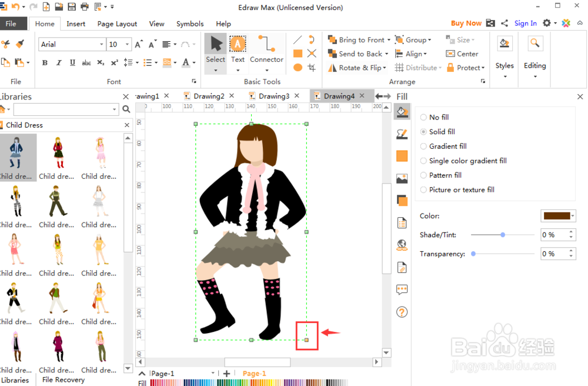Expand the Group dropdown

coord(430,40)
